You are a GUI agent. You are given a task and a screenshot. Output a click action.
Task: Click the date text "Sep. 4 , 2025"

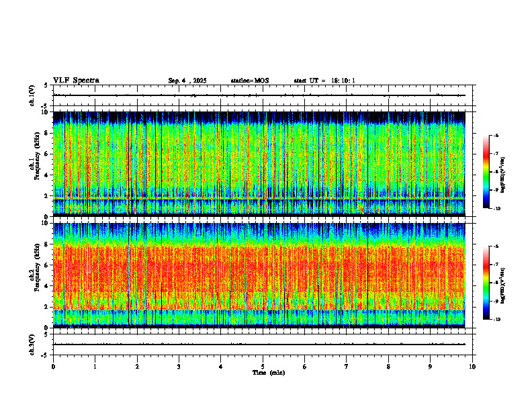tap(187, 81)
